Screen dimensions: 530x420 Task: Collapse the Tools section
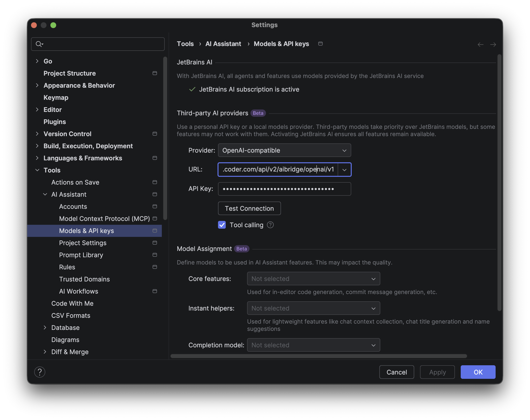tap(37, 170)
